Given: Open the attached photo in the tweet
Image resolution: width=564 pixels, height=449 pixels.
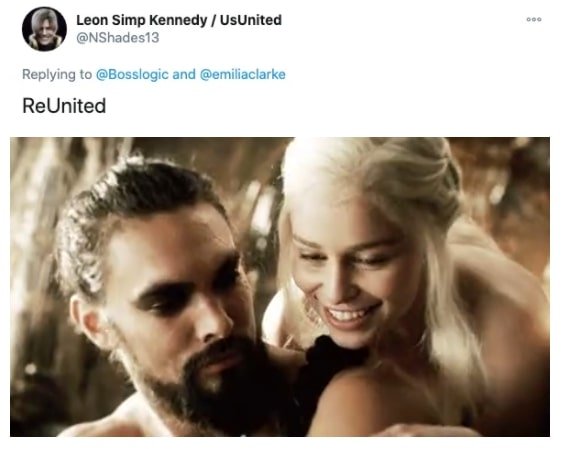Looking at the screenshot, I should 280,287.
